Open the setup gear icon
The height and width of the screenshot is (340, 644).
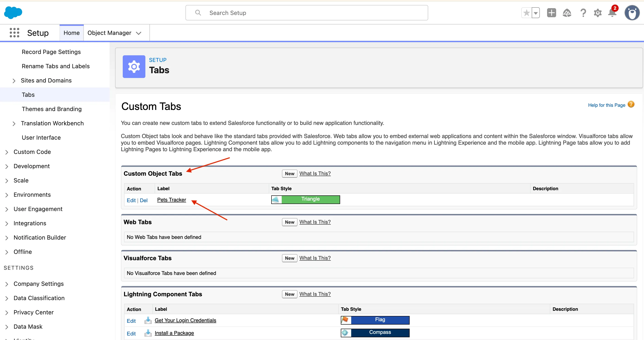click(598, 13)
